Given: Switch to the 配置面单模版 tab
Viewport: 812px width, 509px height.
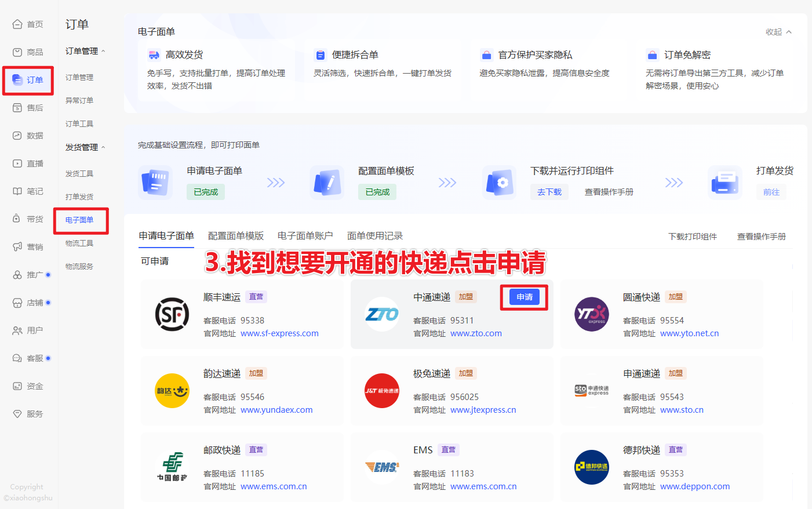Looking at the screenshot, I should [x=236, y=236].
